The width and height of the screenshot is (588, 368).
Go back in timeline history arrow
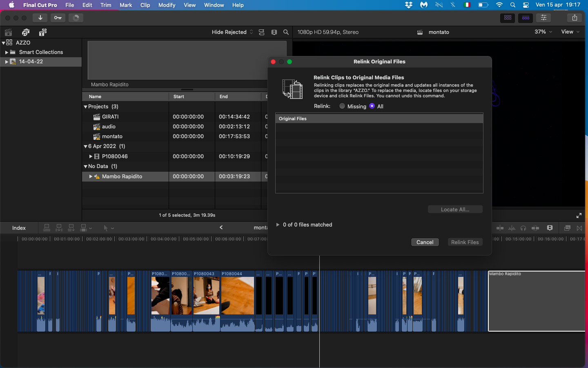tap(221, 228)
